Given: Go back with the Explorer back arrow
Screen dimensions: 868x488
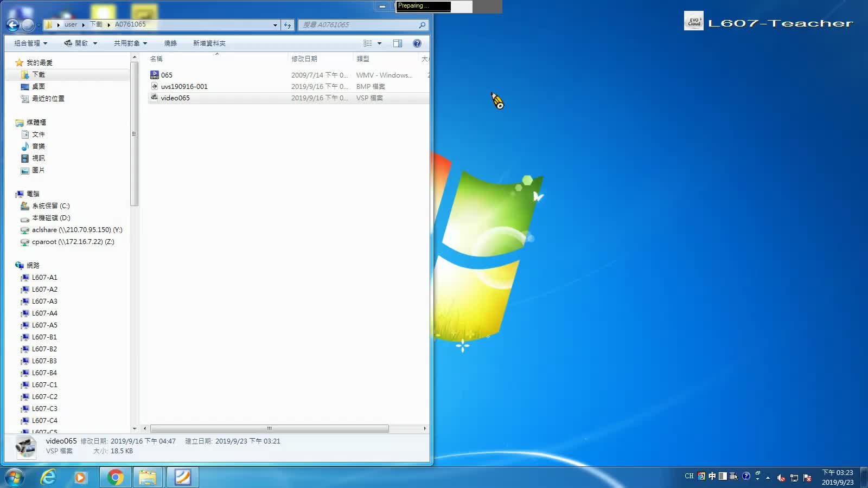Looking at the screenshot, I should [12, 25].
